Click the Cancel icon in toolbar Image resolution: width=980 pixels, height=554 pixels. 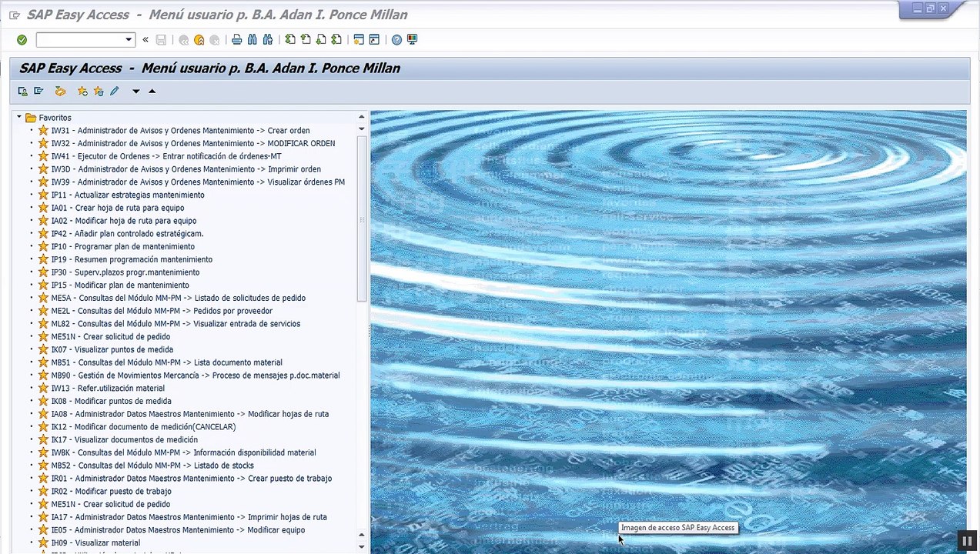(x=215, y=40)
